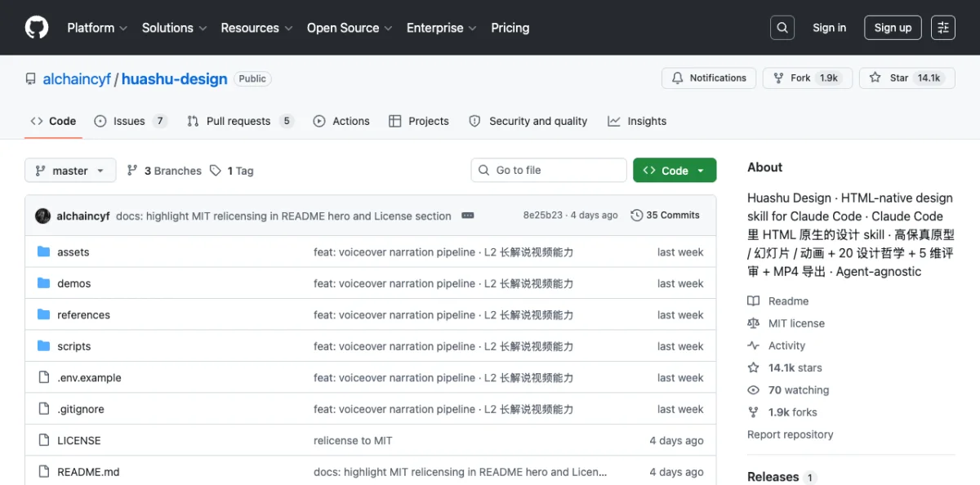The width and height of the screenshot is (980, 485).
Task: Click the Insights graph icon
Action: click(x=614, y=121)
